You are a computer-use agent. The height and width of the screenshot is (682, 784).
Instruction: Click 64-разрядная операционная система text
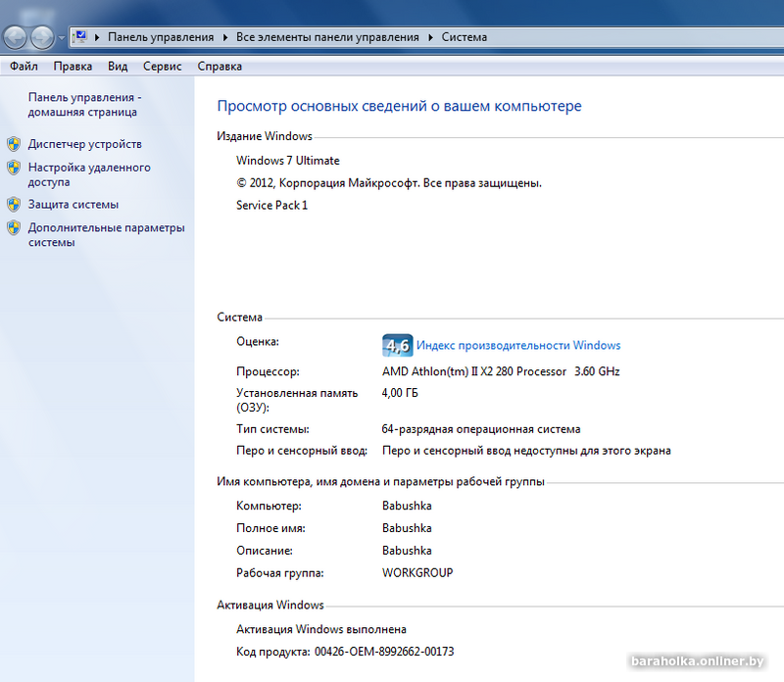(481, 429)
